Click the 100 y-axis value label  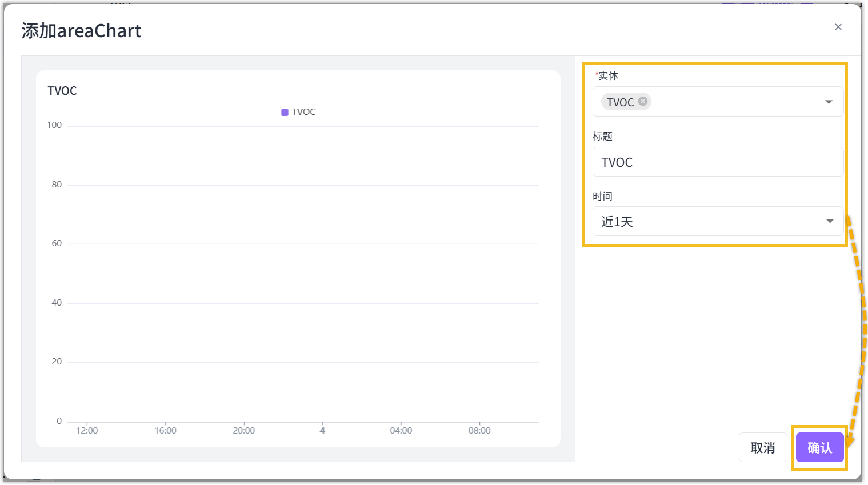click(x=54, y=125)
